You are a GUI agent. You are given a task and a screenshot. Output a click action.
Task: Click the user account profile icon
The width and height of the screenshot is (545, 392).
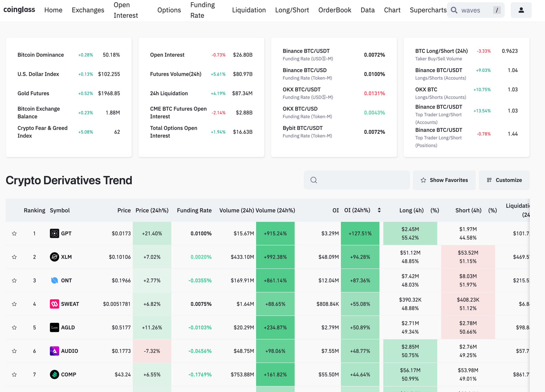[521, 10]
